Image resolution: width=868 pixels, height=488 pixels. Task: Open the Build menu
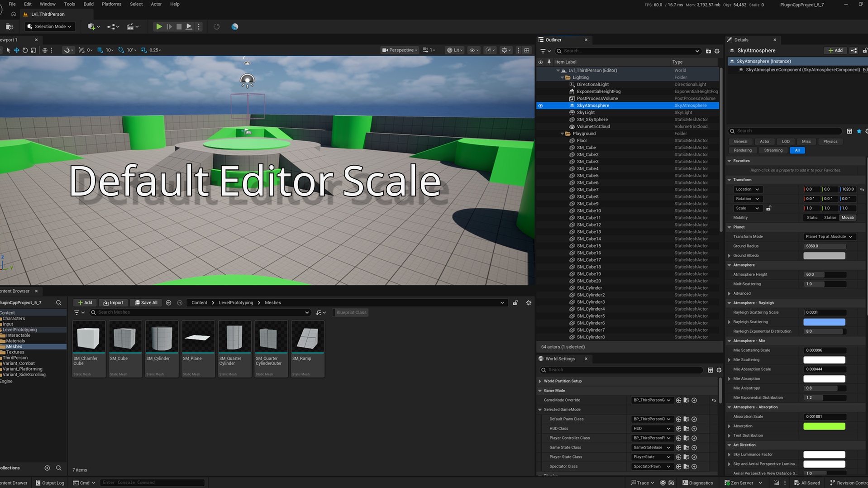(88, 4)
